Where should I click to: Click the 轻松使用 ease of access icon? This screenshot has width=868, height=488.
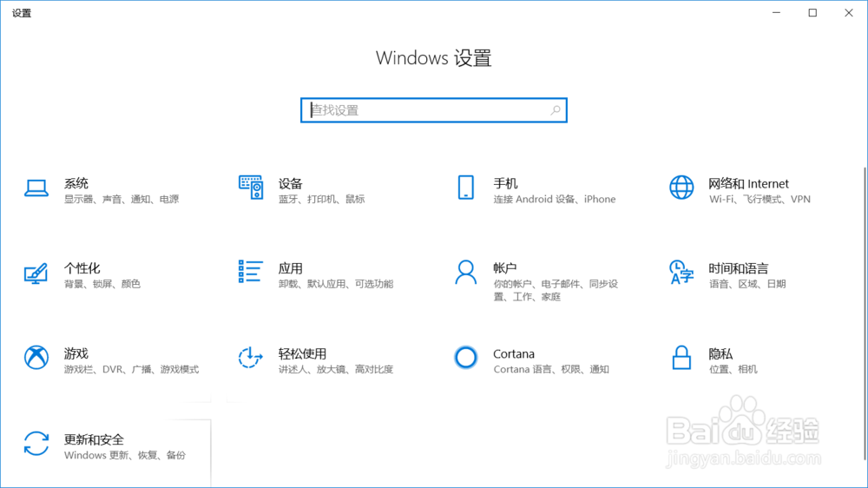point(251,357)
